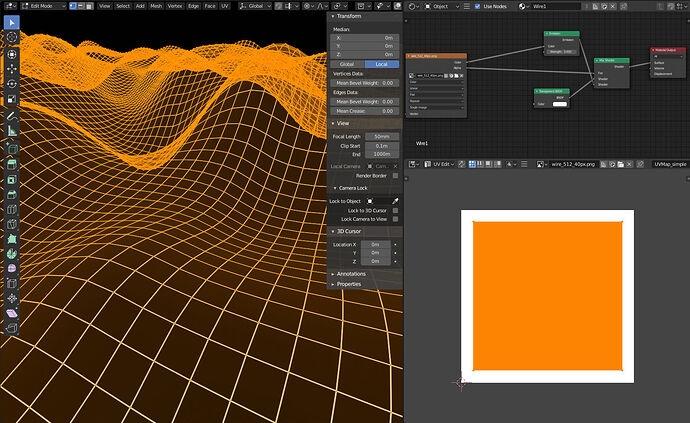The image size is (690, 423).
Task: Enable edge select mode
Action: tap(81, 6)
